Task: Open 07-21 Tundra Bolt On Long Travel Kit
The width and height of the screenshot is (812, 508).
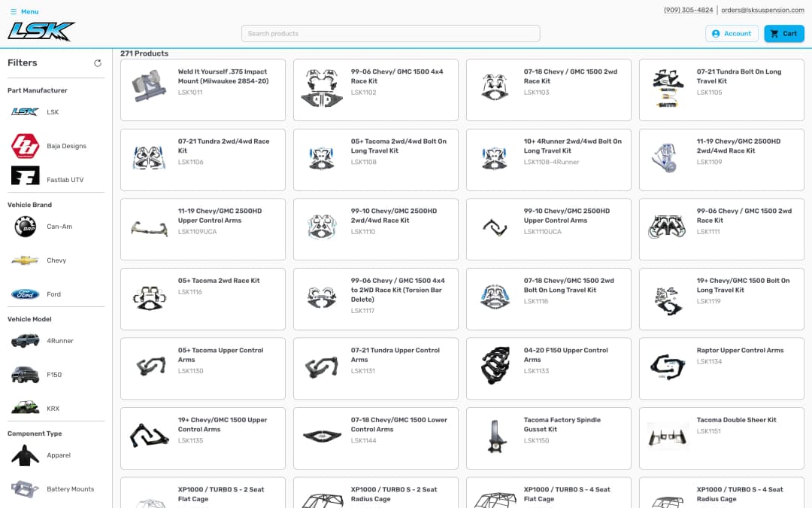Action: 721,90
